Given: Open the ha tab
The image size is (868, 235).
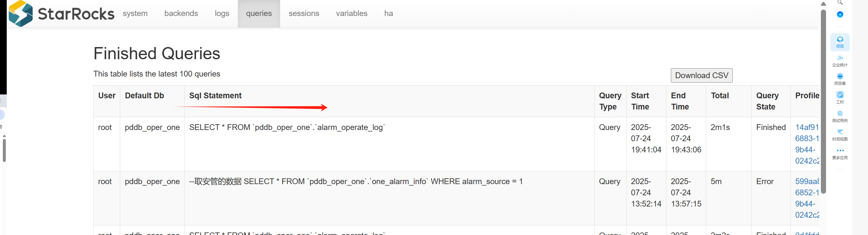Looking at the screenshot, I should (x=388, y=13).
